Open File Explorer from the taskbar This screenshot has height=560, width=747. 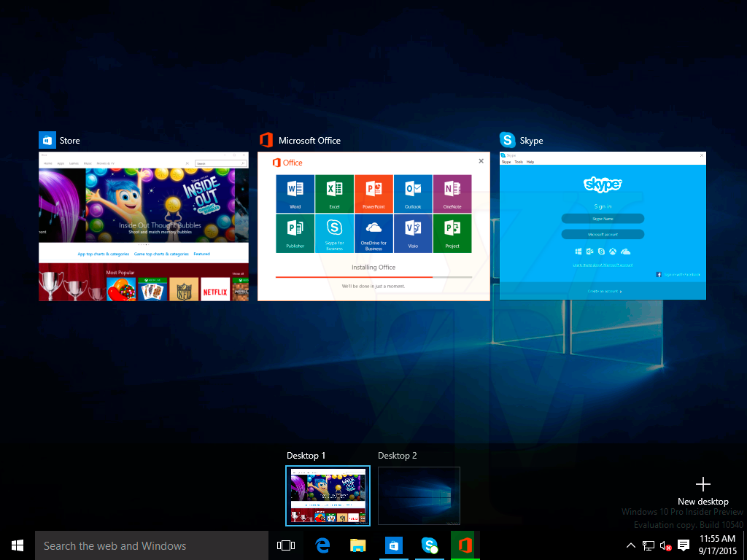click(x=358, y=545)
